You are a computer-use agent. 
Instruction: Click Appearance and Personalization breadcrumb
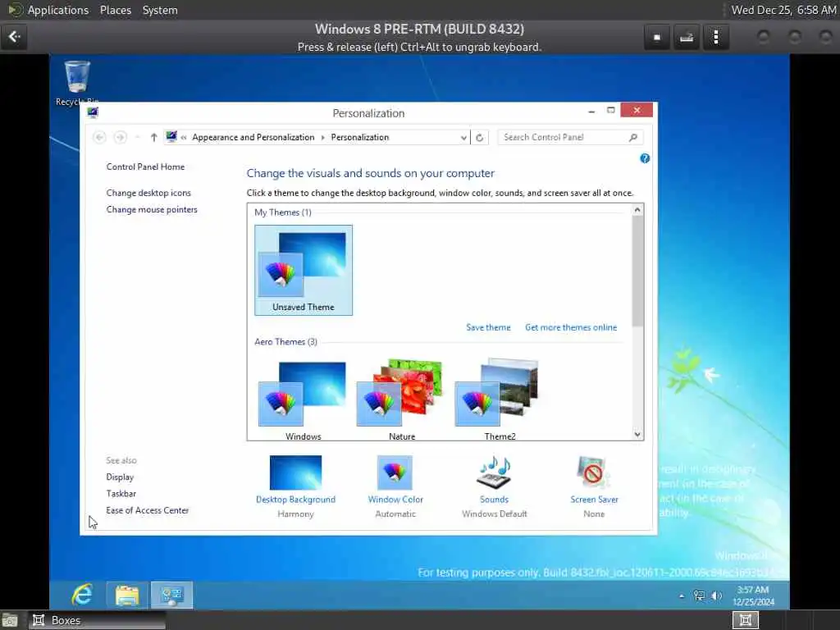pyautogui.click(x=253, y=137)
